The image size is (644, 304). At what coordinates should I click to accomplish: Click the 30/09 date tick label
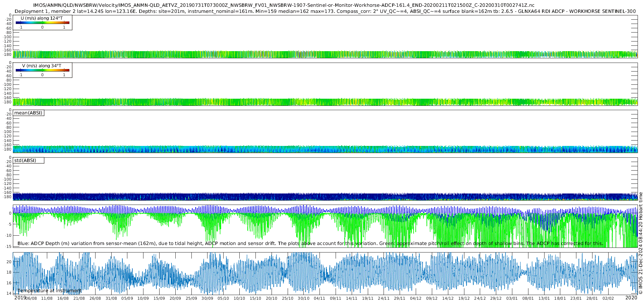(208, 298)
